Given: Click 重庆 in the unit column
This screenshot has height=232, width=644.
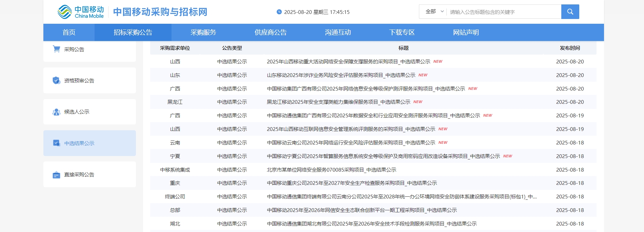Looking at the screenshot, I should (x=175, y=183).
